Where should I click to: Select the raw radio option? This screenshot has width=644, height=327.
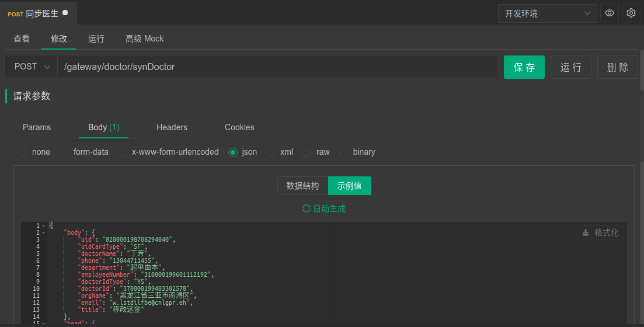click(307, 152)
